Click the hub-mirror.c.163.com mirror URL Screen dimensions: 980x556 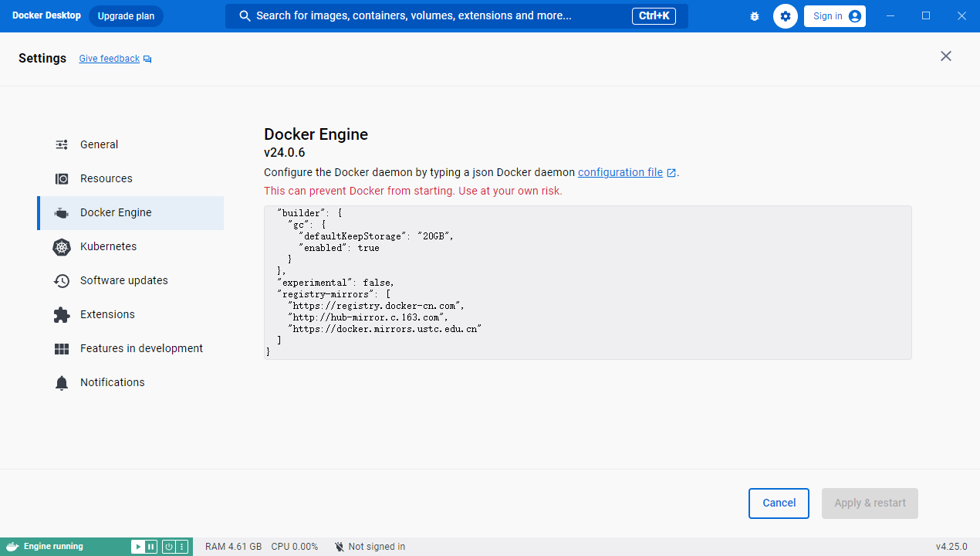tap(368, 317)
